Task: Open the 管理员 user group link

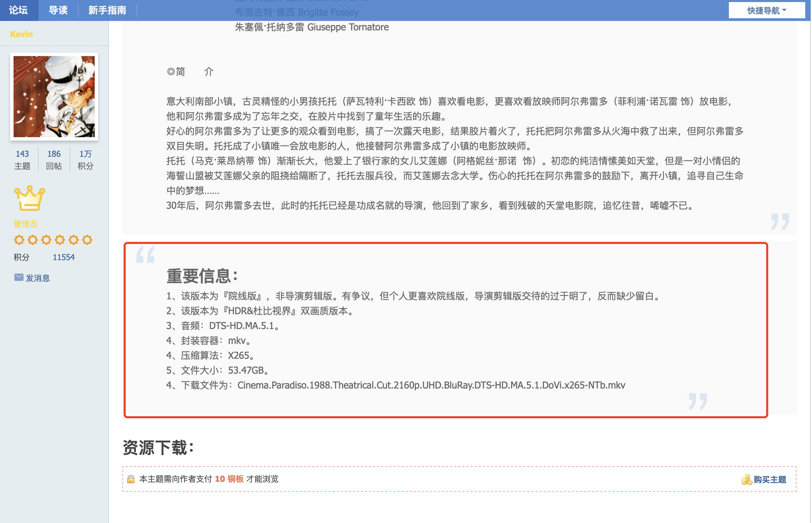Action: pos(25,224)
